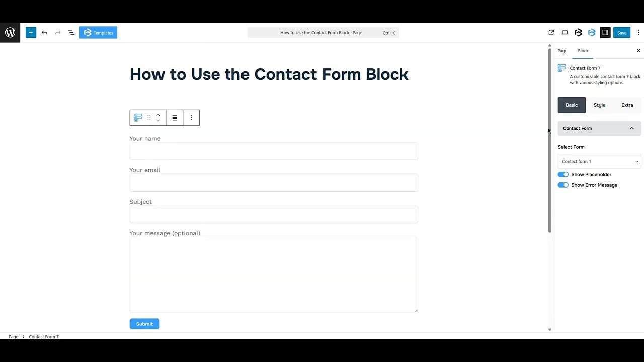The height and width of the screenshot is (362, 644).
Task: Enable the Show Placeholder toggle
Action: (x=563, y=174)
